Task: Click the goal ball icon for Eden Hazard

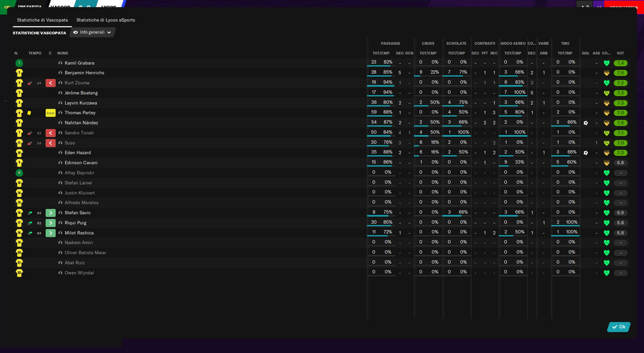Action: click(x=586, y=153)
